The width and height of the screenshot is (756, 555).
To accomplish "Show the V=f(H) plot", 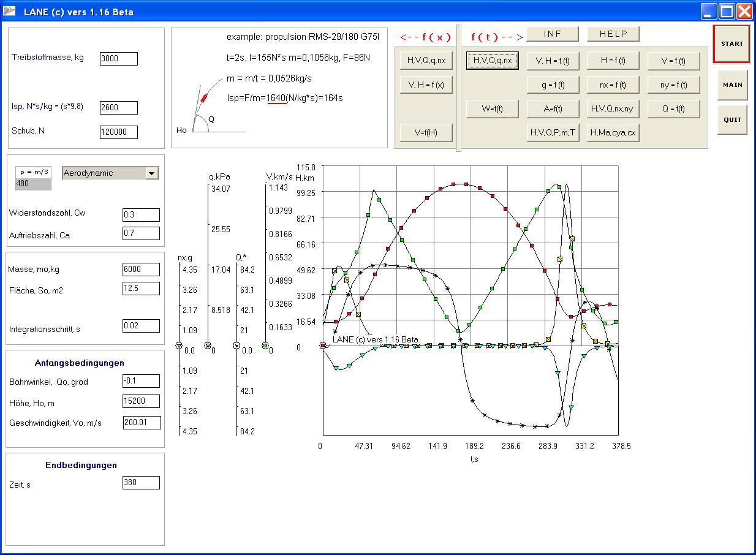I will pyautogui.click(x=426, y=132).
